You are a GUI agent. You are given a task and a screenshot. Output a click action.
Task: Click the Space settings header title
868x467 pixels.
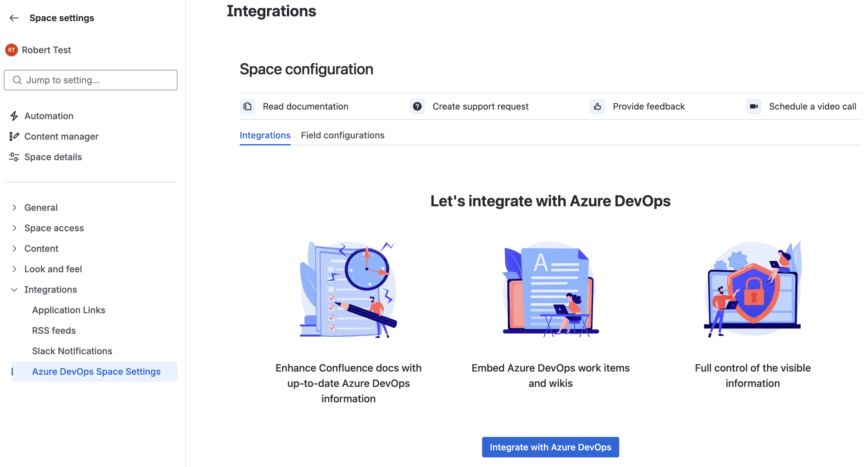coord(62,18)
